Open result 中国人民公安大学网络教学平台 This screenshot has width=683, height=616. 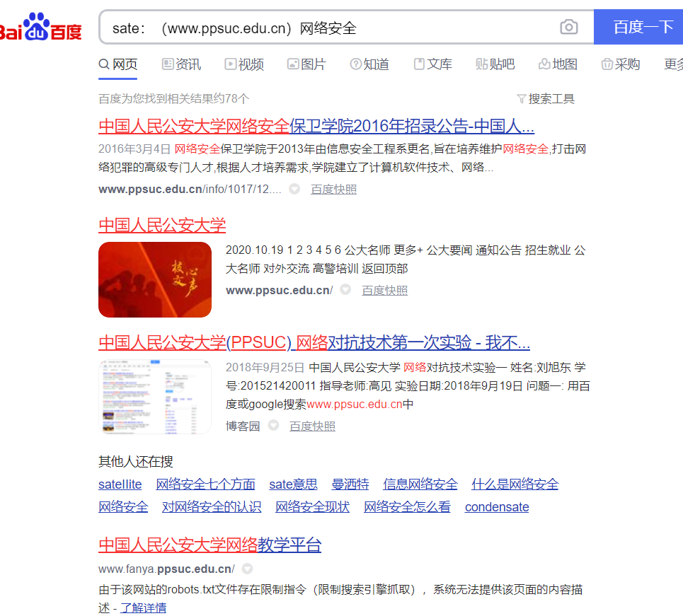pyautogui.click(x=210, y=545)
